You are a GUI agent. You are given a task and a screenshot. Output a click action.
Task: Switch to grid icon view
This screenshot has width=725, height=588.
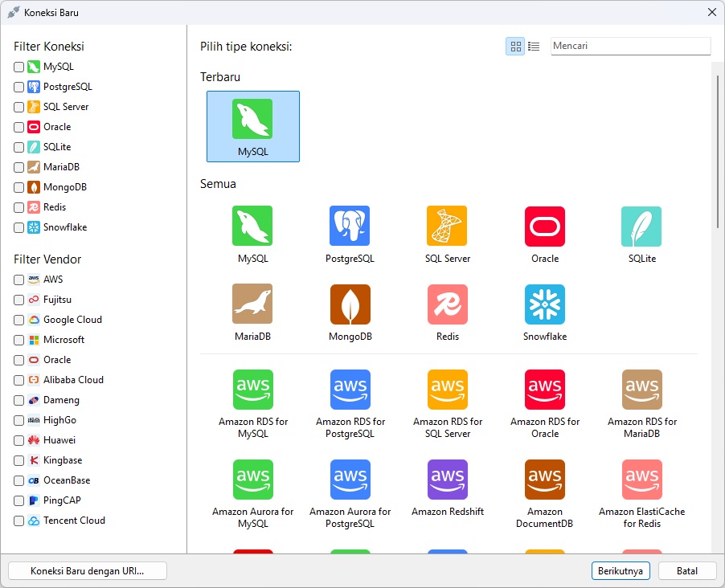pos(515,47)
